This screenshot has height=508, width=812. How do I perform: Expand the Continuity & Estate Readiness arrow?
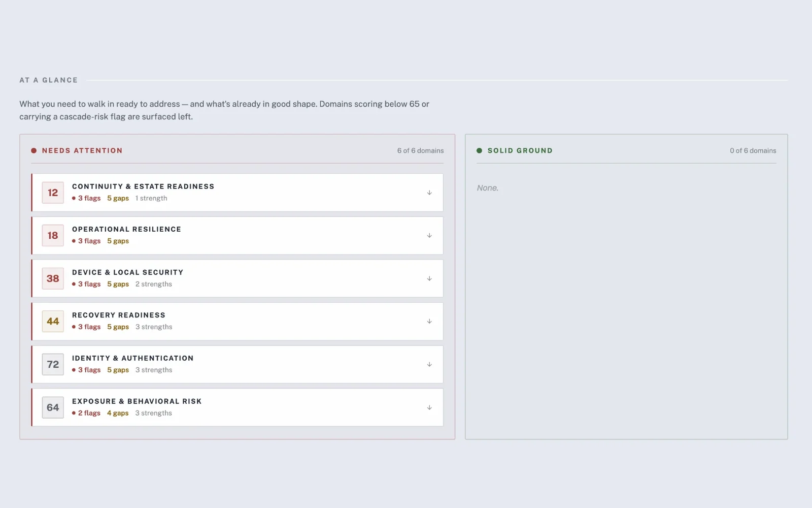pyautogui.click(x=429, y=193)
